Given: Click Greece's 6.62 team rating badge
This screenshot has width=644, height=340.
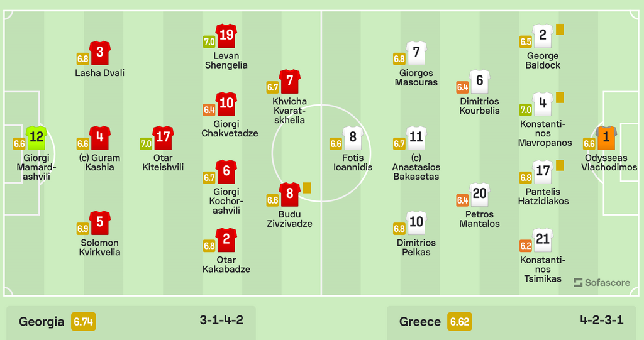Looking at the screenshot, I should [x=459, y=322].
